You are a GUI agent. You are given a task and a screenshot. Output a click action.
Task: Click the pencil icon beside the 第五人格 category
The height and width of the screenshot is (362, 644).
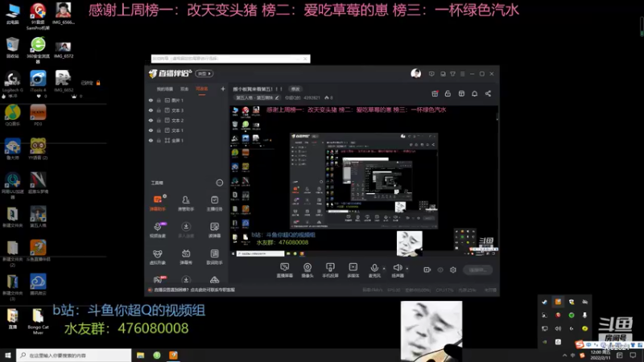tap(277, 98)
